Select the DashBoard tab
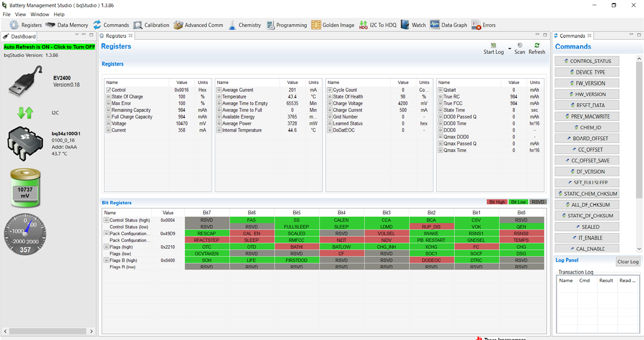The image size is (644, 340). pyautogui.click(x=19, y=36)
